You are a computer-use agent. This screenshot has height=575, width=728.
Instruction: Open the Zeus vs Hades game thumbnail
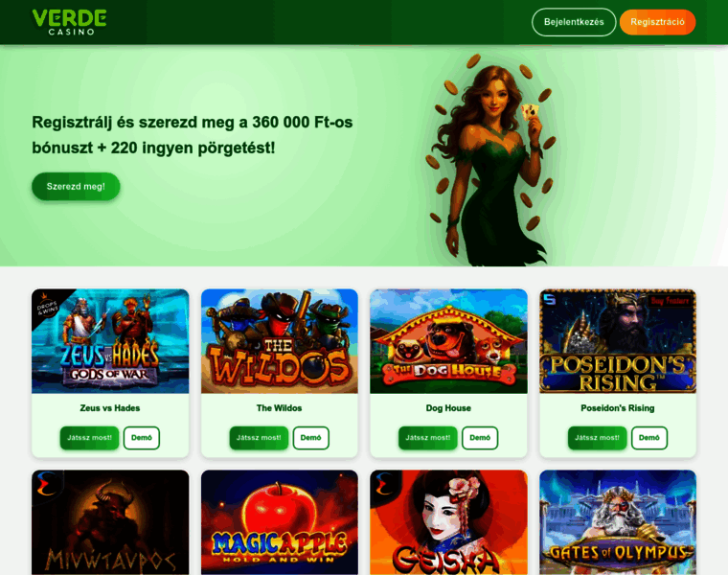110,341
